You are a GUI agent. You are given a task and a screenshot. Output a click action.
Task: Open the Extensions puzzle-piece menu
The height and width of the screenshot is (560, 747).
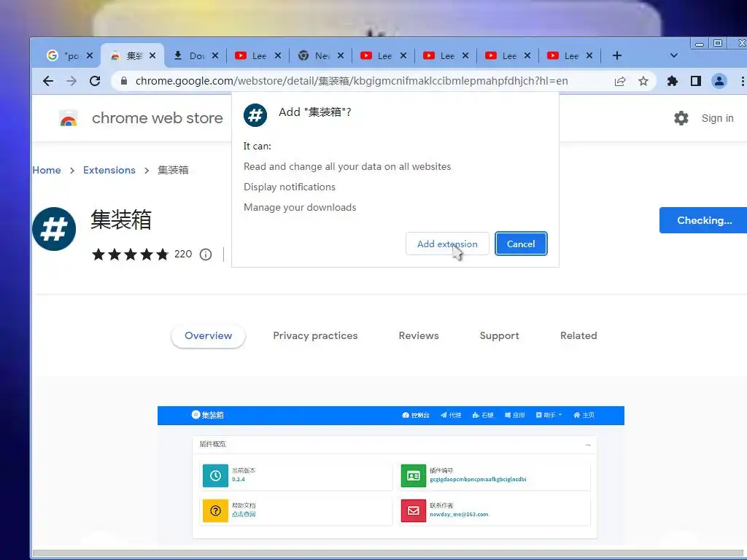pos(672,81)
